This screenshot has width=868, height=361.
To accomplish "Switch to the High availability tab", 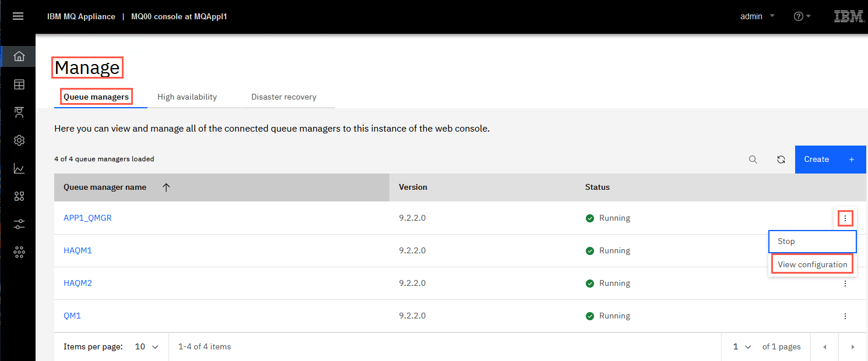I will (x=187, y=97).
